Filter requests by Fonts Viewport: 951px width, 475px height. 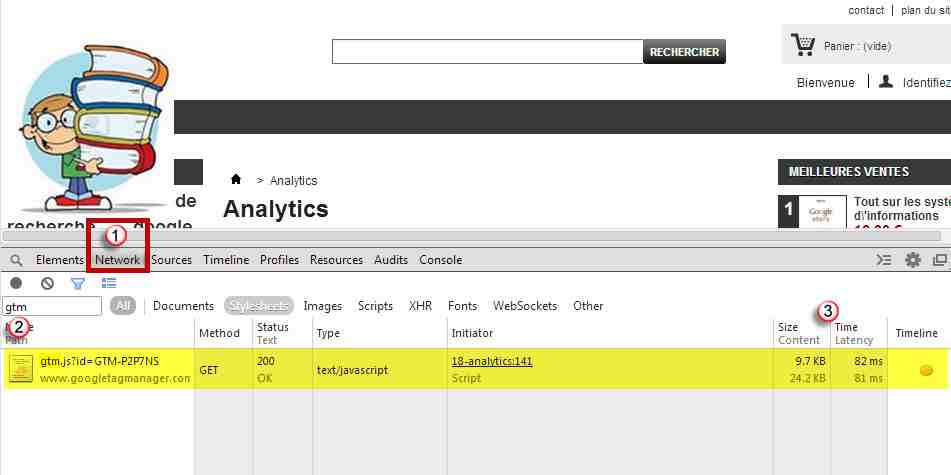click(x=463, y=306)
